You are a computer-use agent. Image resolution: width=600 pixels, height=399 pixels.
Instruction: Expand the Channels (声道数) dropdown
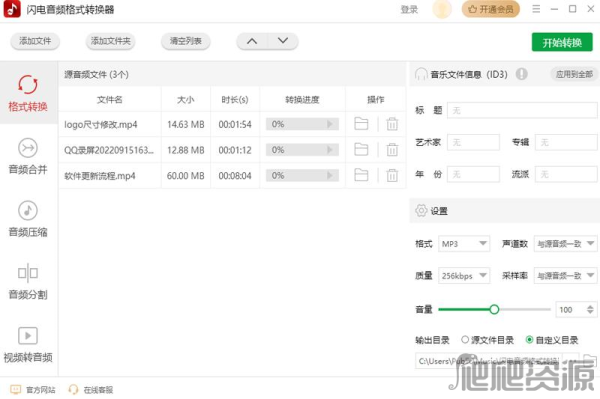coord(566,244)
